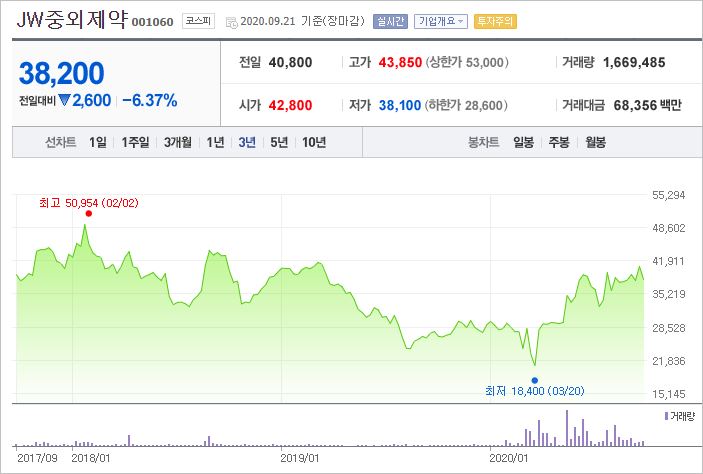
Task: Select the 3개월 line chart period
Action: pos(178,142)
